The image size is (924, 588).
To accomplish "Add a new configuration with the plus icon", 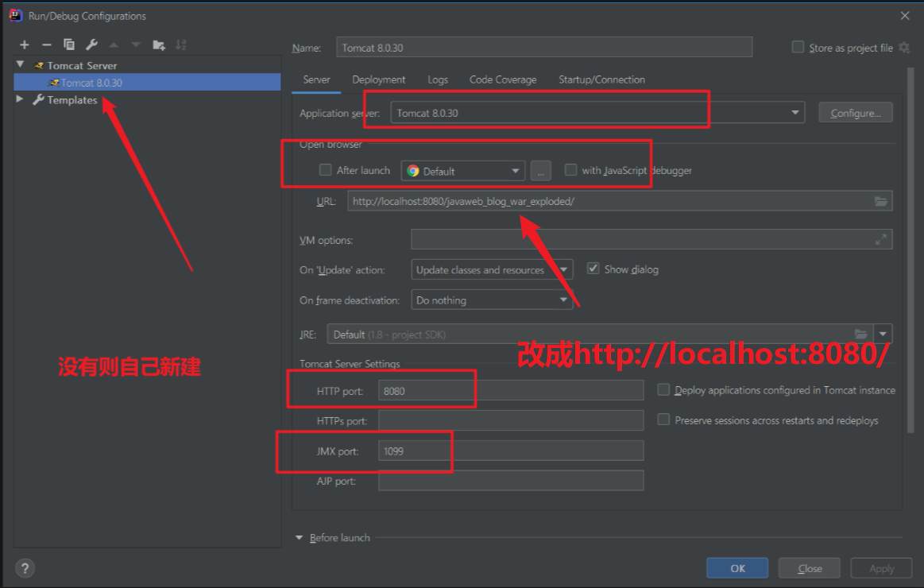I will pyautogui.click(x=24, y=44).
